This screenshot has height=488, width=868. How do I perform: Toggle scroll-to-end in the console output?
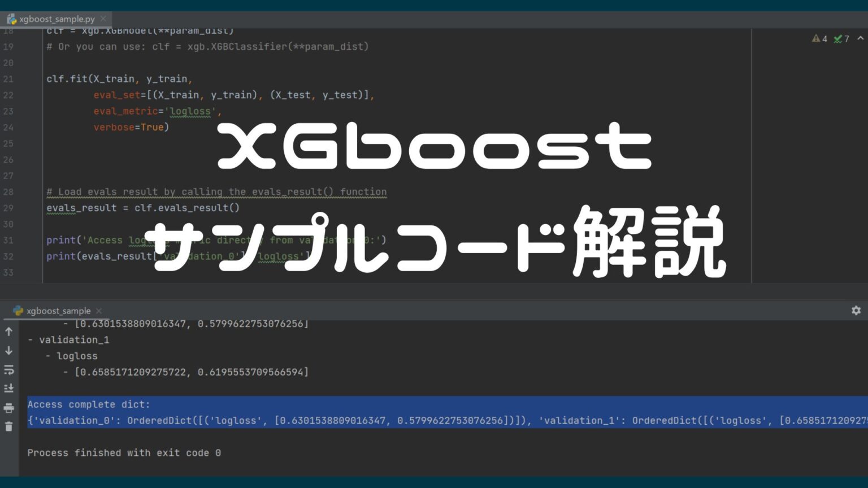click(8, 387)
